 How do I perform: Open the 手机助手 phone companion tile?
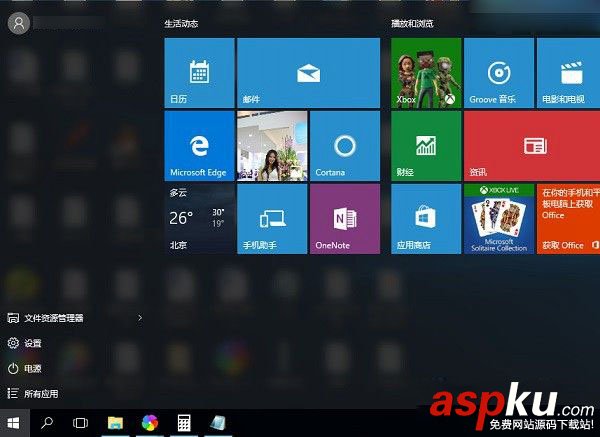pos(272,219)
